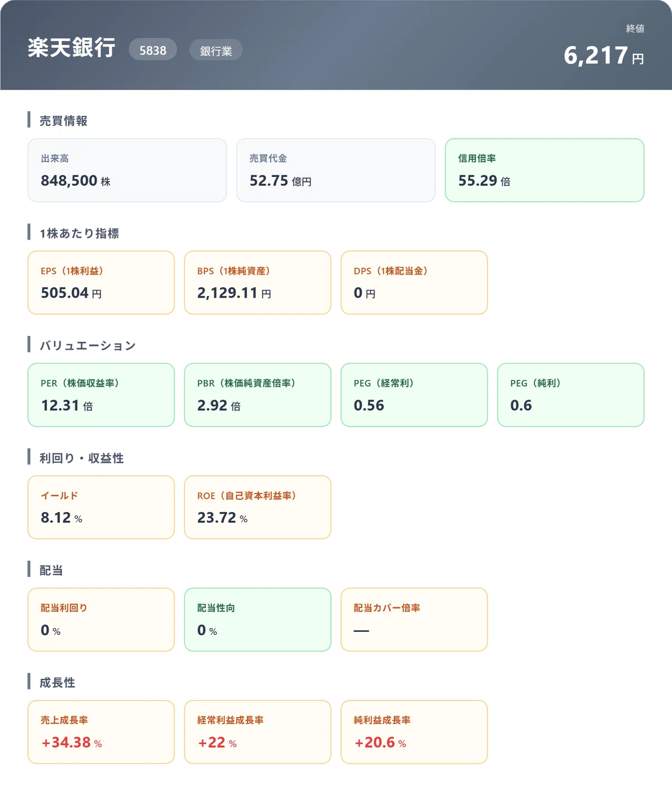Click the value +22 %
The height and width of the screenshot is (792, 672).
click(x=217, y=742)
